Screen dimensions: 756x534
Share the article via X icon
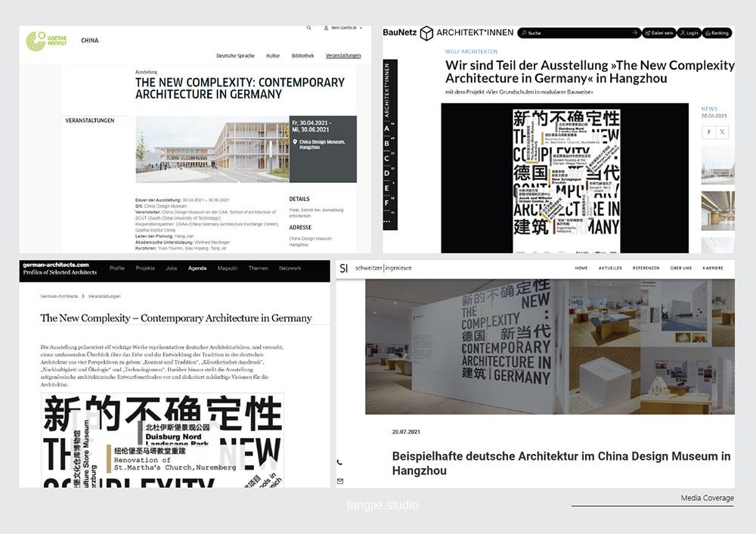[722, 132]
